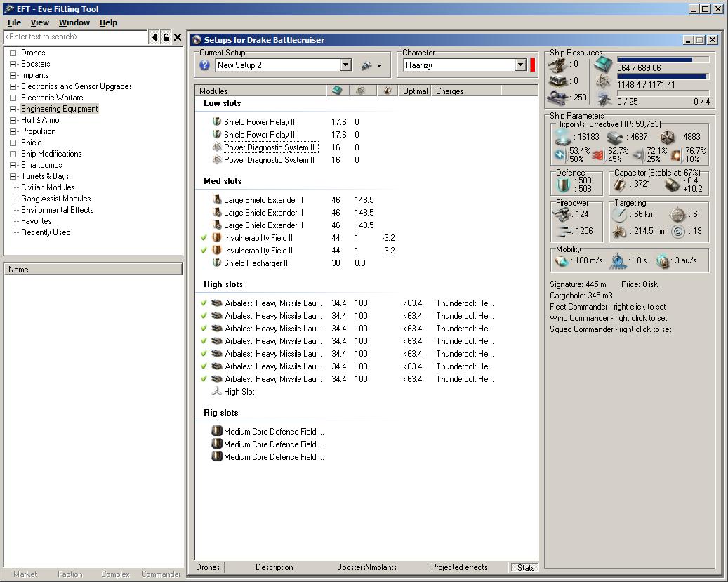Screen dimensions: 728x582
Task: Click the turret firepower icon showing 124
Action: tap(562, 214)
